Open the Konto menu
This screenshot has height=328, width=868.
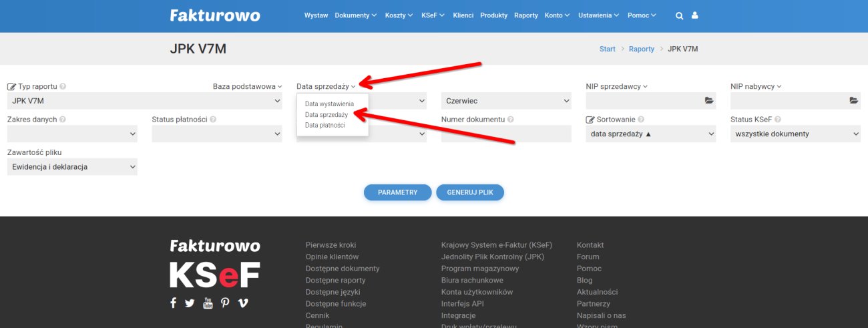point(558,15)
